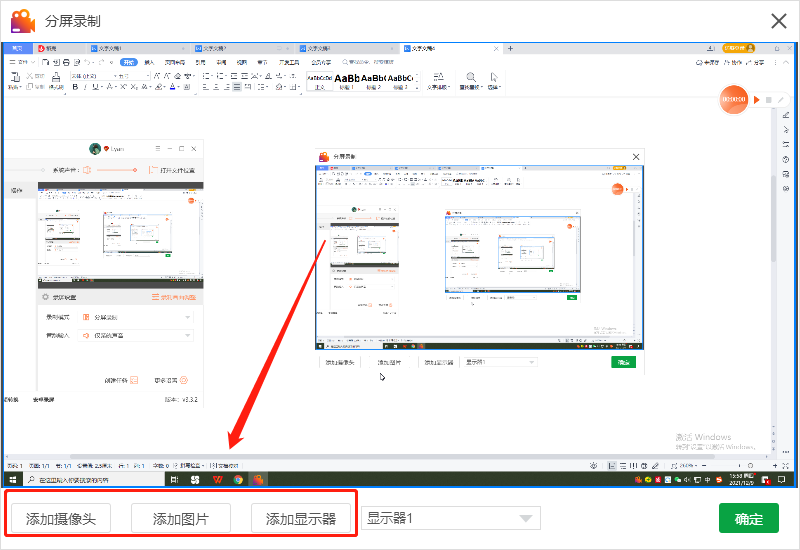Click paste clipboard icon in previewed ribbon
Viewport: 800px width, 550px height.
(x=15, y=78)
